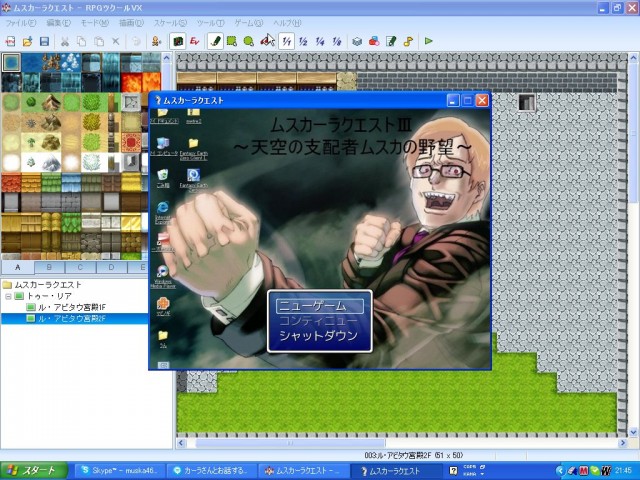Pick the selected water tile in palette
Screen dimensions: 640x480
pos(11,62)
